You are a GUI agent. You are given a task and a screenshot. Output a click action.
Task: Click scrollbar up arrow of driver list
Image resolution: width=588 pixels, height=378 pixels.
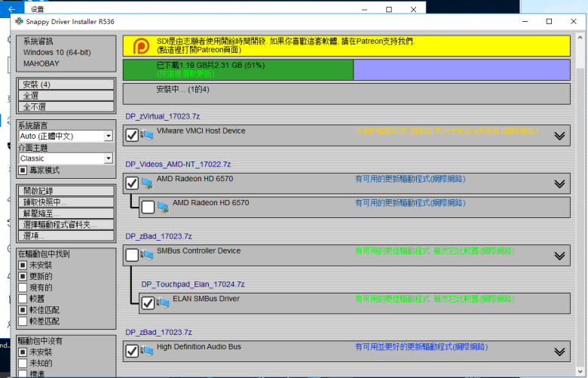(x=580, y=38)
